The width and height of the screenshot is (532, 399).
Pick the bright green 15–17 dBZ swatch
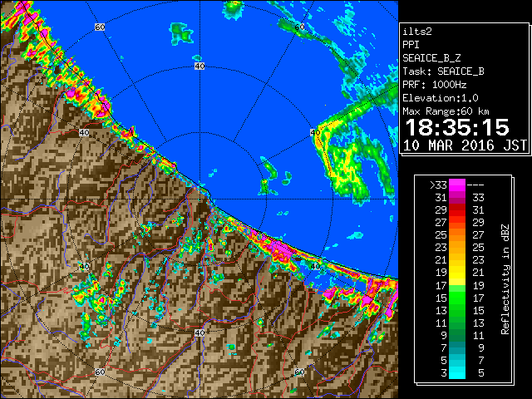coord(457,298)
